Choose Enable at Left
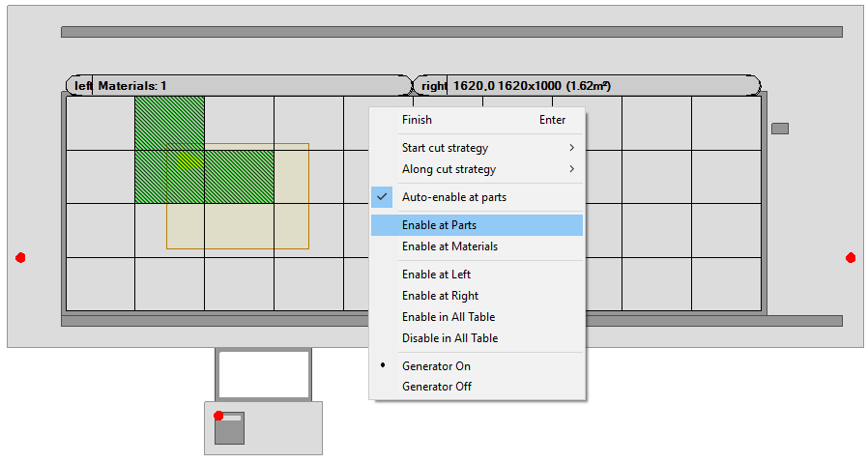Viewport: 868px width, 463px height. [477, 275]
